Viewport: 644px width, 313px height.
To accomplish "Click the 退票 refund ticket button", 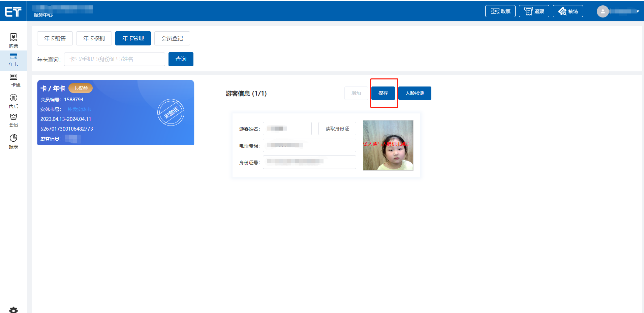I will [534, 11].
